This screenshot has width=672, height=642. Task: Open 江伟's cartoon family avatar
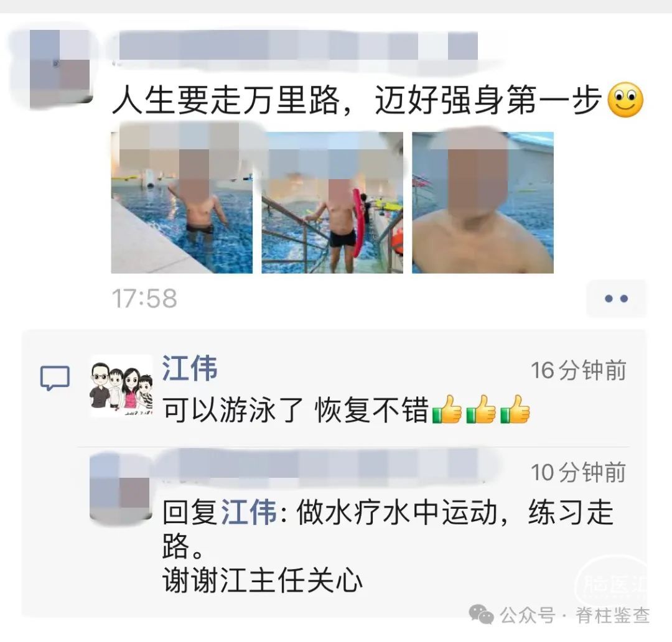pyautogui.click(x=122, y=386)
